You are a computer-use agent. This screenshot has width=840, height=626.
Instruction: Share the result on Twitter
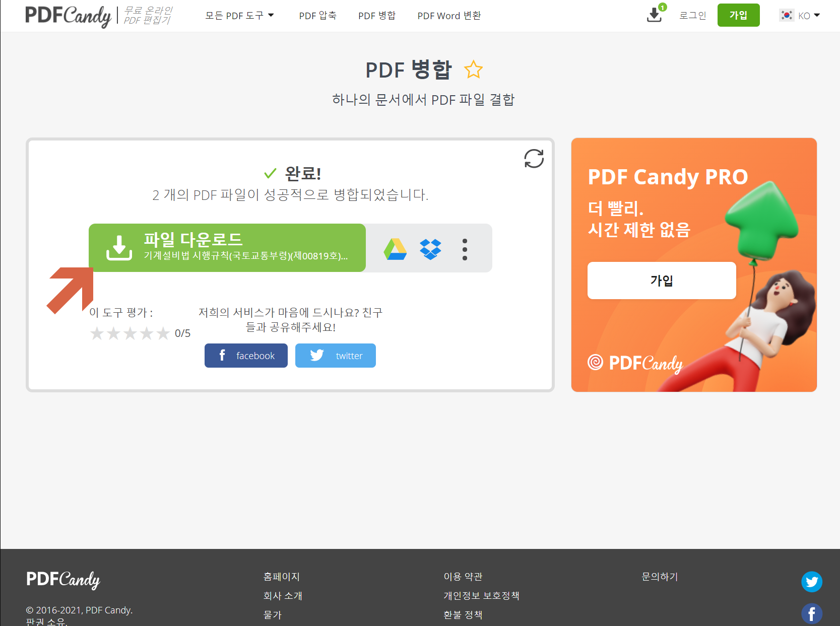tap(335, 355)
